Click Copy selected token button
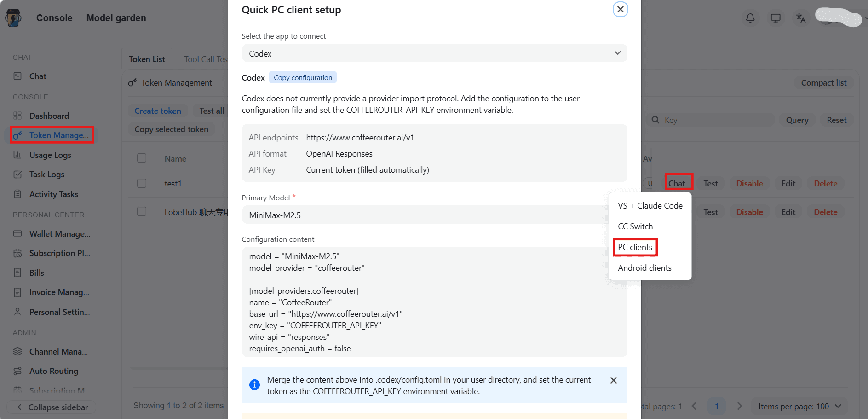Screen dimensions: 868x419 (x=171, y=129)
